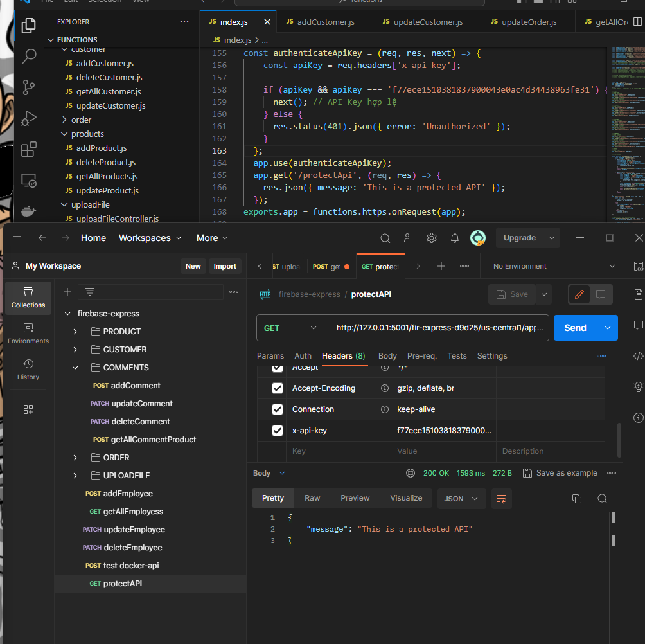Viewport: 645px width, 644px height.
Task: Click search icon in response body
Action: (x=602, y=499)
